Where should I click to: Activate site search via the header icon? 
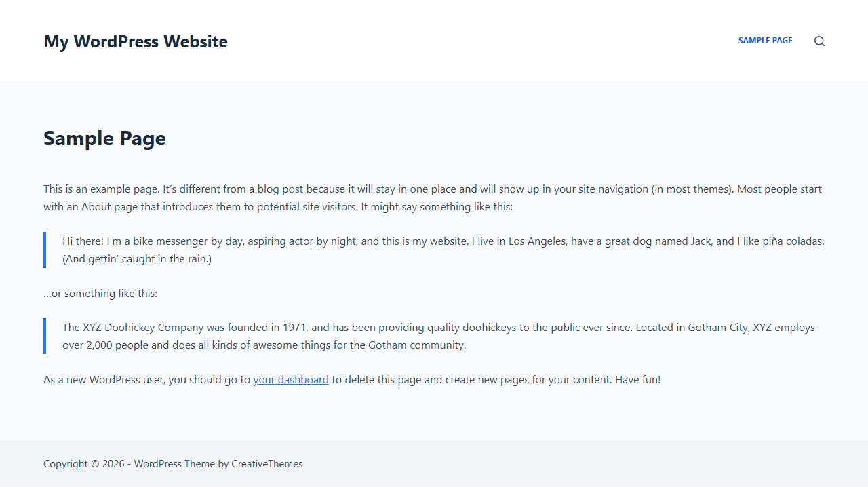point(818,41)
